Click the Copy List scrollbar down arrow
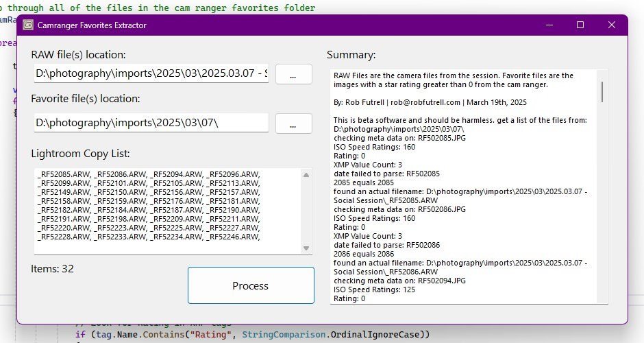Viewport: 644px width, 343px height. click(306, 248)
